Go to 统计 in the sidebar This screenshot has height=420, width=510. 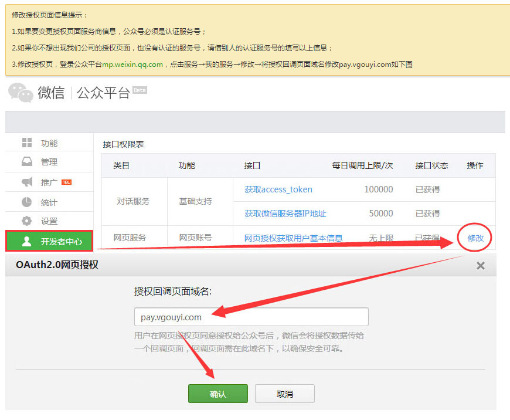tap(49, 202)
